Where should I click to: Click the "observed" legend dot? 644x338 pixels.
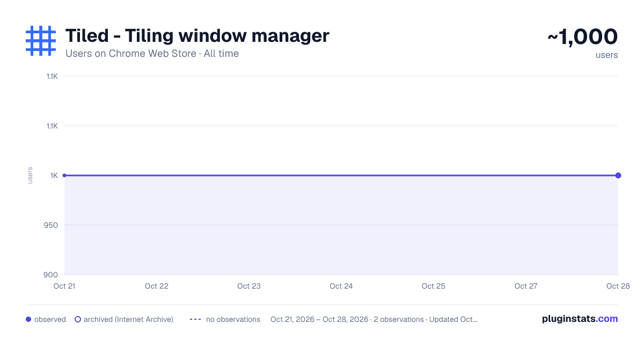28,319
